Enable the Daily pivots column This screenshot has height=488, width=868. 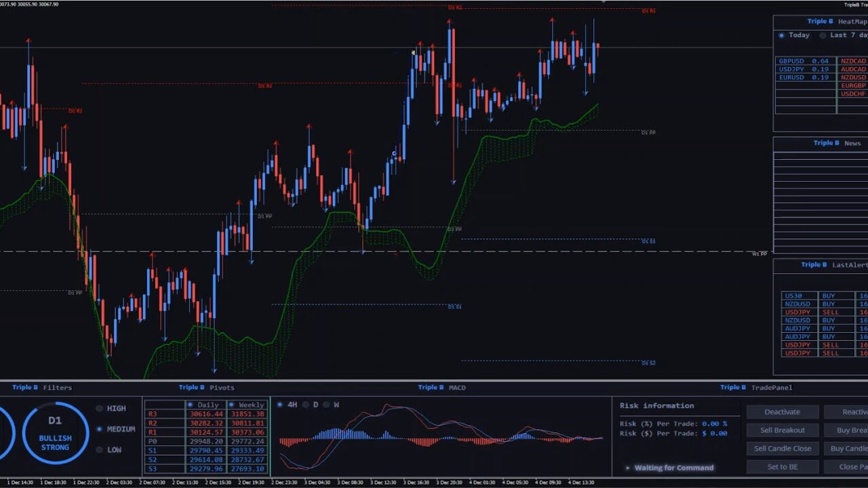(191, 405)
